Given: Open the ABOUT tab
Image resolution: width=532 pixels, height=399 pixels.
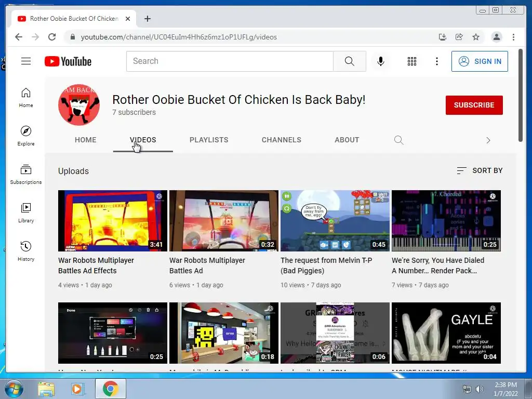Looking at the screenshot, I should tap(347, 140).
